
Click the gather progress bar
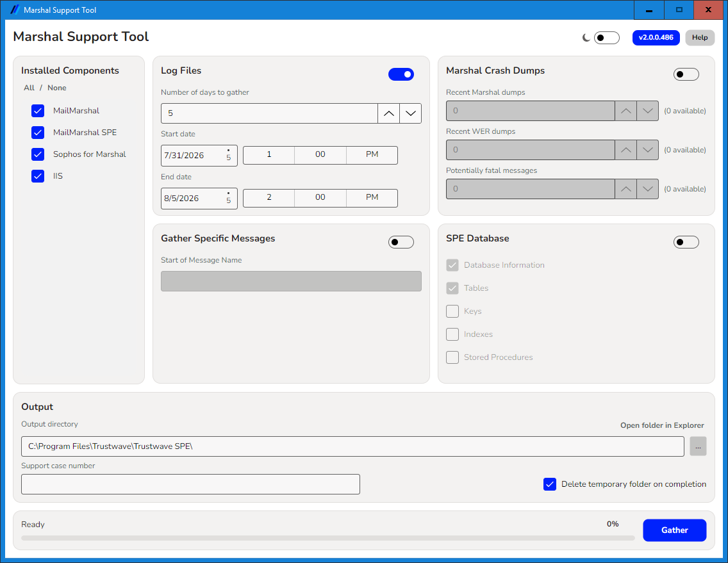point(327,538)
